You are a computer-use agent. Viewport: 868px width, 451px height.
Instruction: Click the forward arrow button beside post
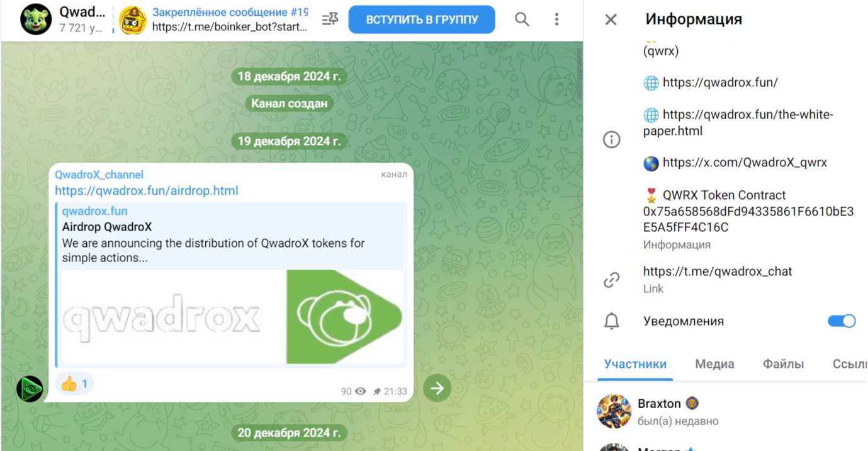click(x=437, y=388)
